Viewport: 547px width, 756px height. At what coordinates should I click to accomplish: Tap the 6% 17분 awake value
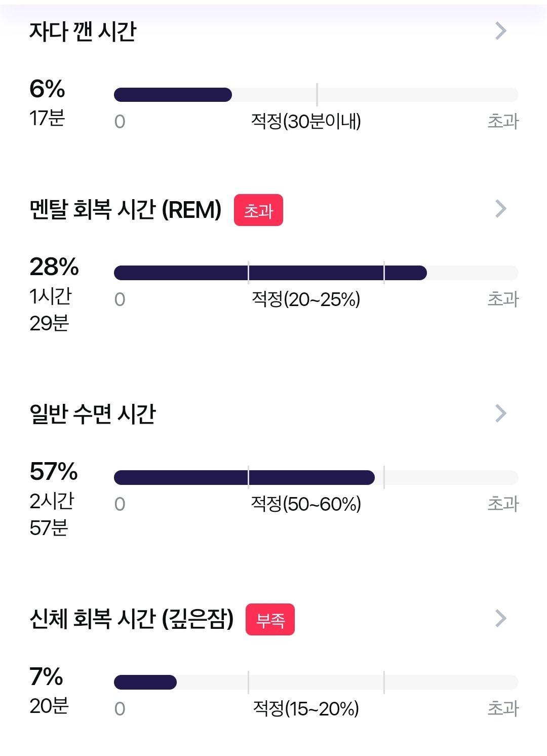[48, 103]
